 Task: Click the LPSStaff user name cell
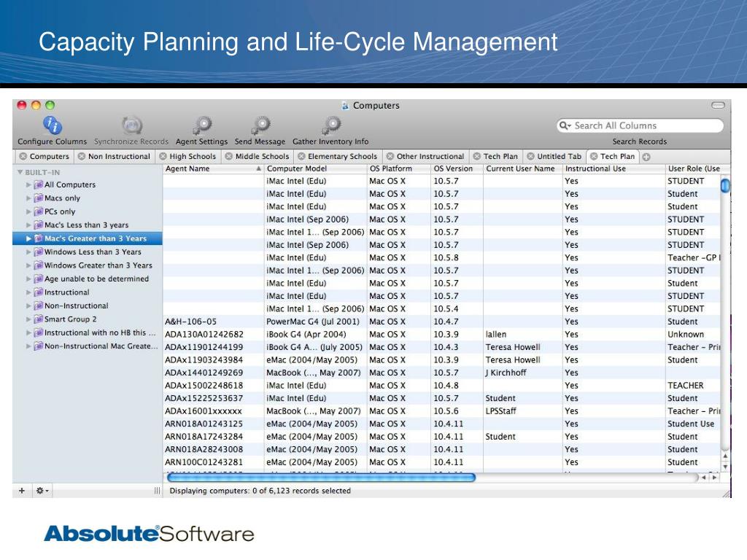[x=522, y=411]
